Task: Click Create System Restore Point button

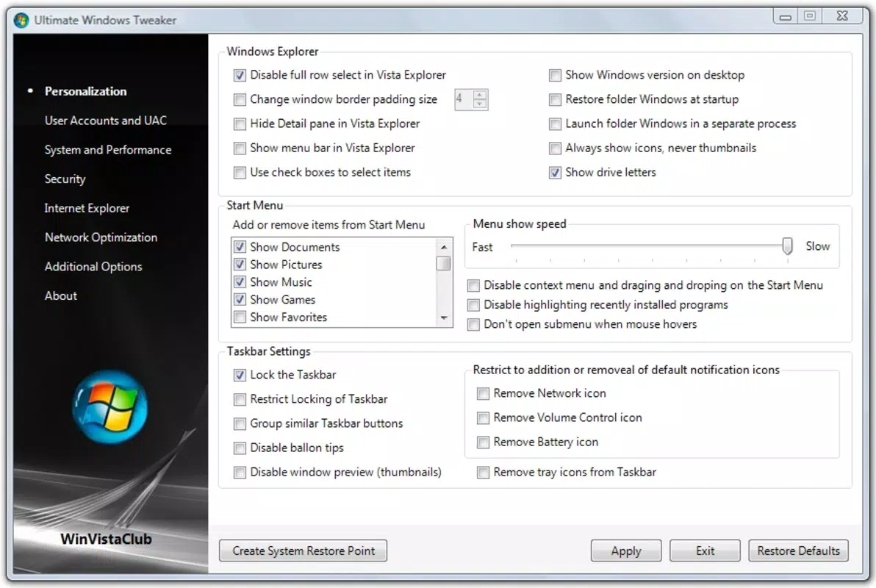Action: pyautogui.click(x=303, y=551)
